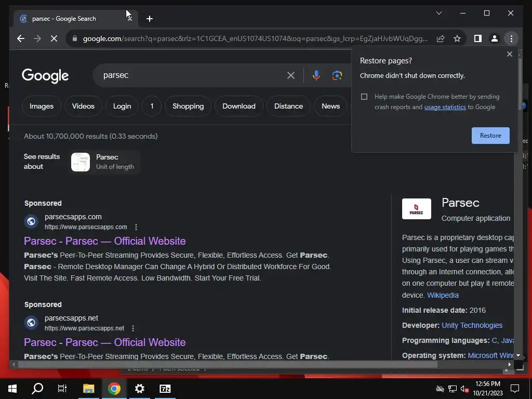Screen dimensions: 532x399
Task: Stop loading the page with the X button
Action: click(x=54, y=38)
